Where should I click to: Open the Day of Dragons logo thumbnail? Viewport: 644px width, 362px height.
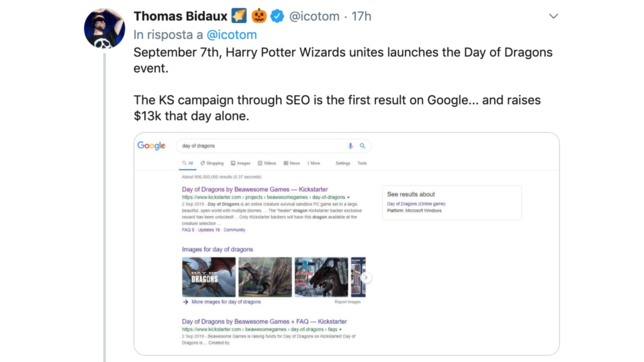tap(209, 277)
